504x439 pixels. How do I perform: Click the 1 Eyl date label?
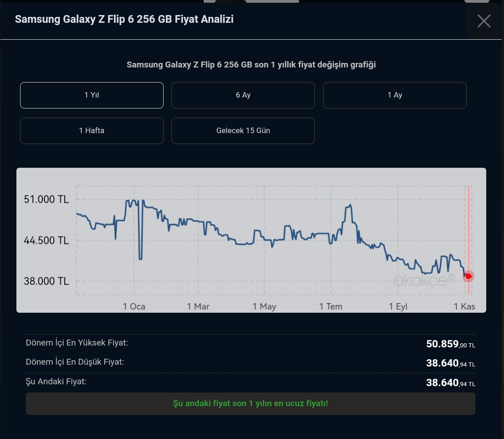(398, 306)
